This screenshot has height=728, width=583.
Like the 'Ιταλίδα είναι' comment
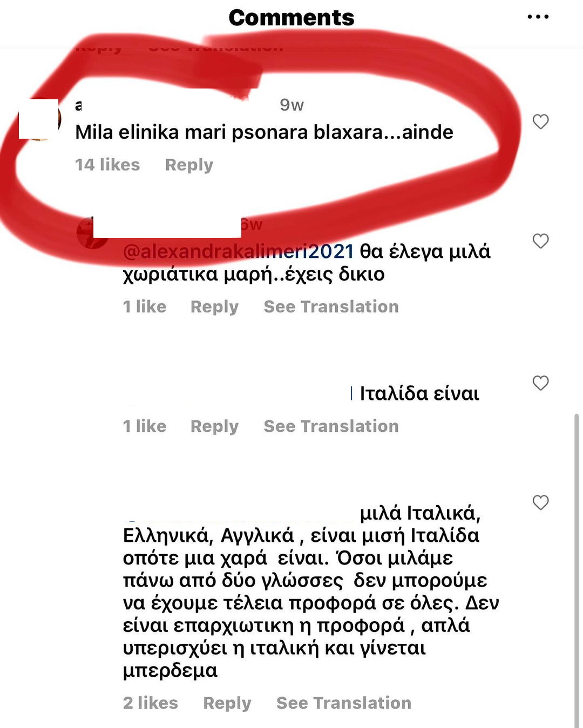pos(540,383)
